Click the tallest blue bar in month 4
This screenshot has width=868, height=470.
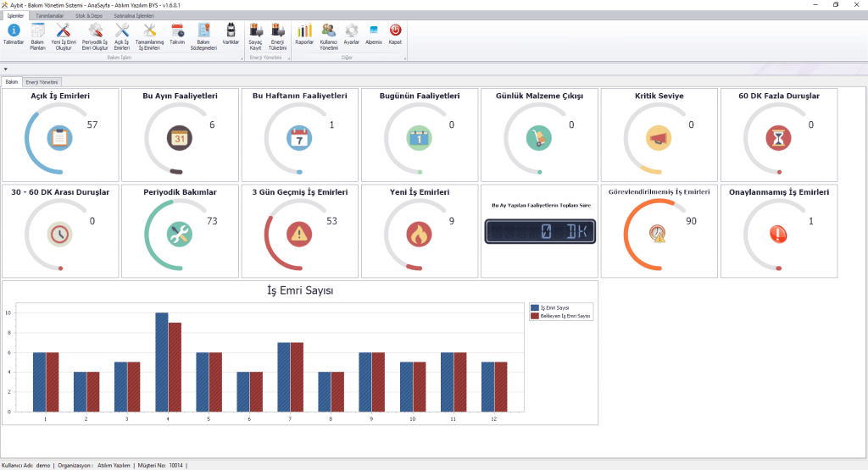161,362
